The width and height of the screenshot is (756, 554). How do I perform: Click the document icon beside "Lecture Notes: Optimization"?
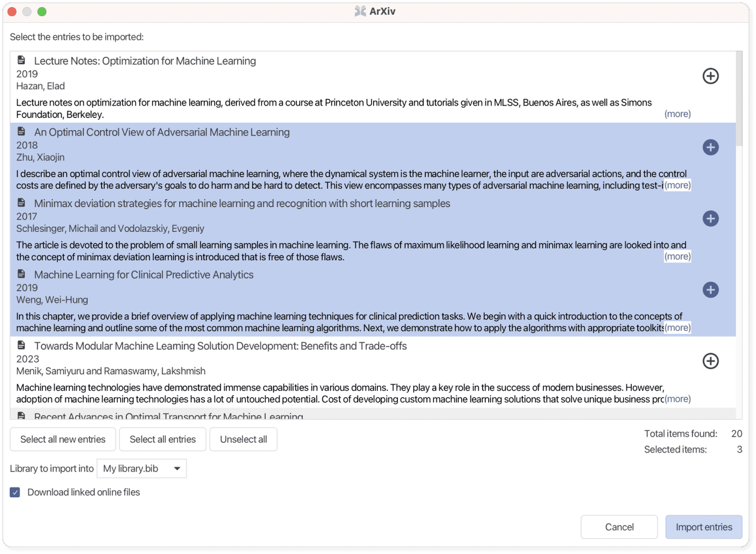tap(21, 60)
